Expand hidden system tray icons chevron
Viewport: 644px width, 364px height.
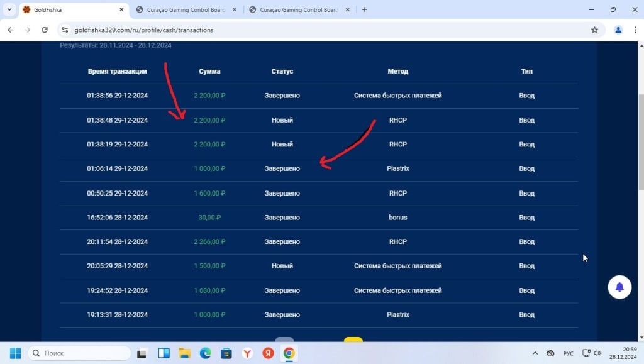[x=535, y=353]
